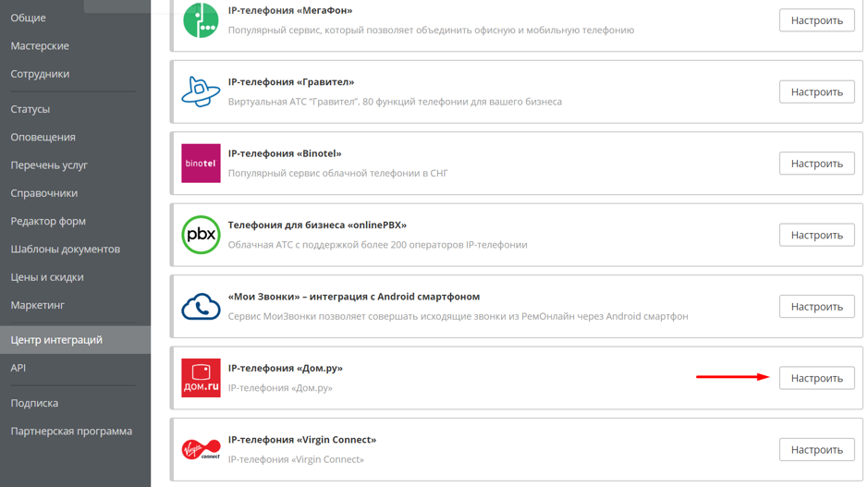This screenshot has width=868, height=487.
Task: Click the Мои Звонки cloud phone icon
Action: (201, 307)
